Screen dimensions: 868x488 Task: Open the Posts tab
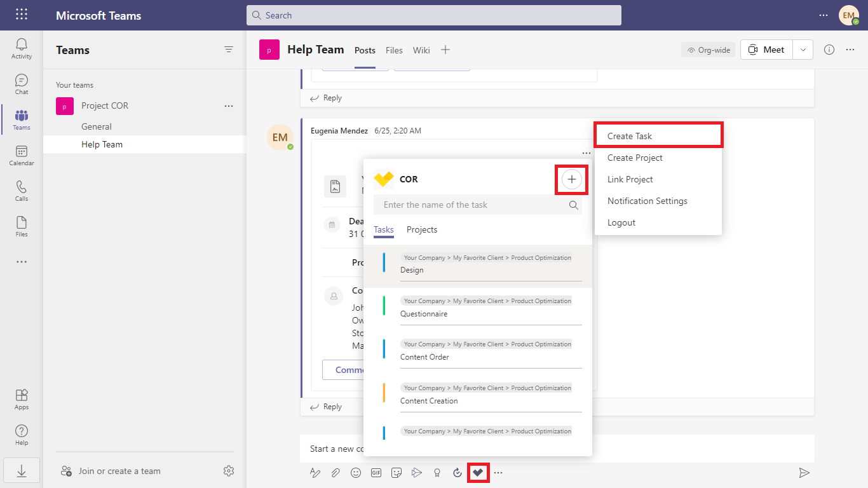(x=365, y=50)
